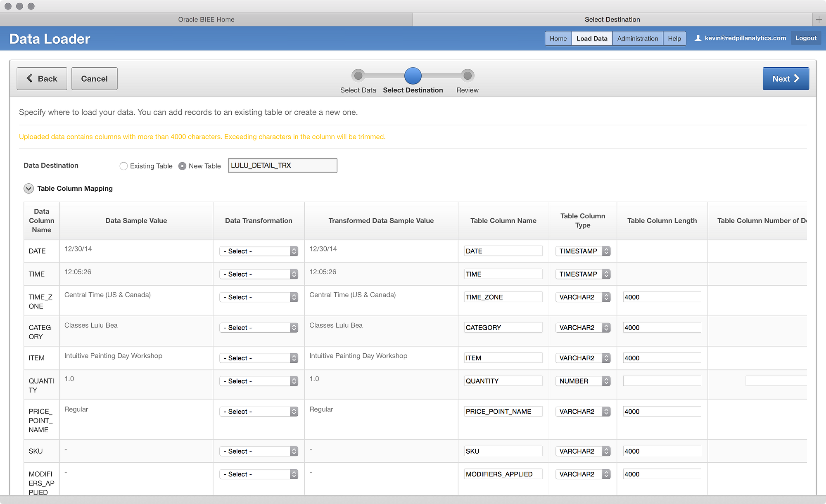The image size is (826, 504).
Task: Collapse the Table Column Mapping section
Action: click(x=28, y=189)
